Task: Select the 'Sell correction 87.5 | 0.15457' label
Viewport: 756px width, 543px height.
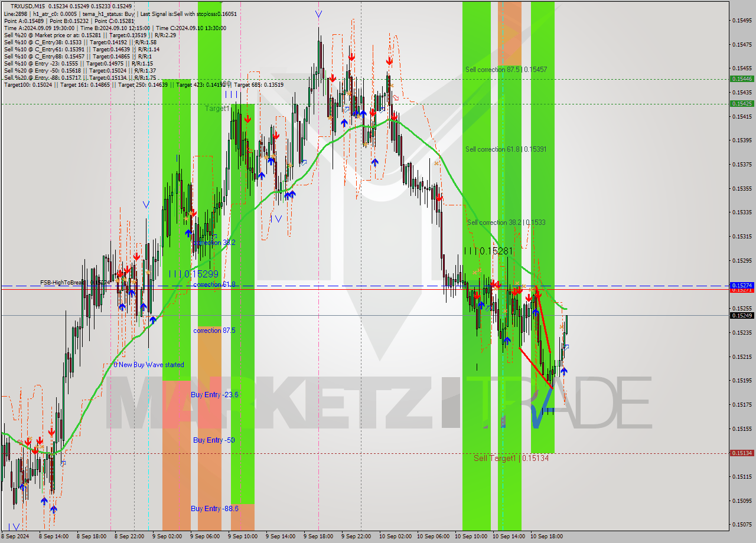Action: [506, 70]
